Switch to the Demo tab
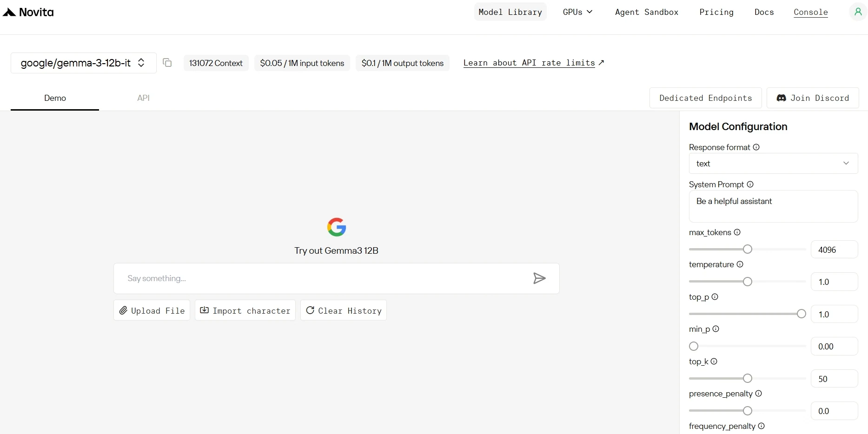The width and height of the screenshot is (868, 434). [x=55, y=98]
